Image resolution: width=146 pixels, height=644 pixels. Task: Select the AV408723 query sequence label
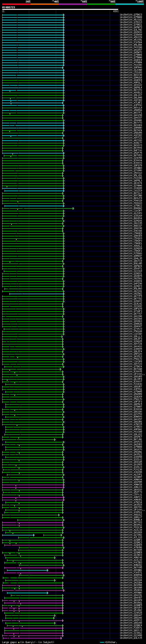tap(8, 7)
